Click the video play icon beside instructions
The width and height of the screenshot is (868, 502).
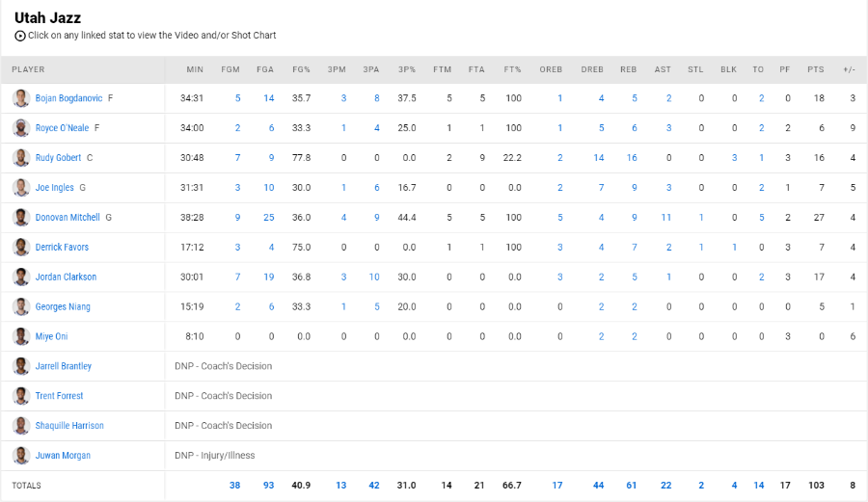pos(20,36)
